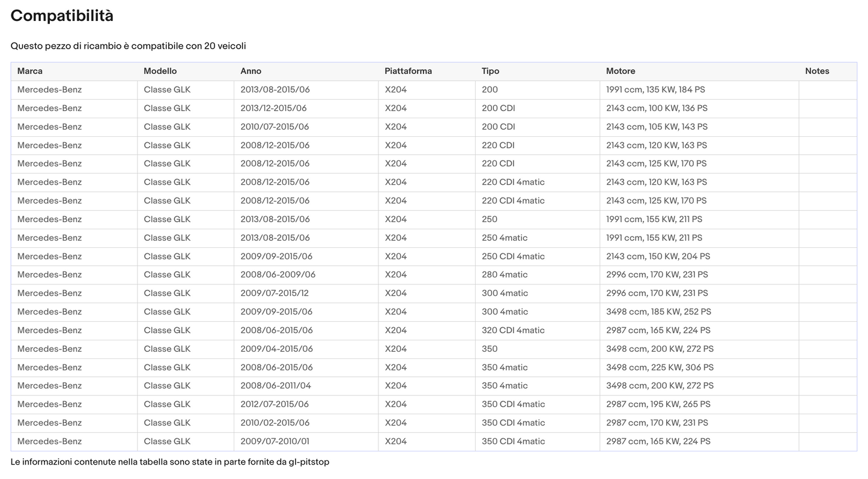The height and width of the screenshot is (479, 868).
Task: Select the 1991 ccm, 135 KW engine cell
Action: tap(655, 89)
